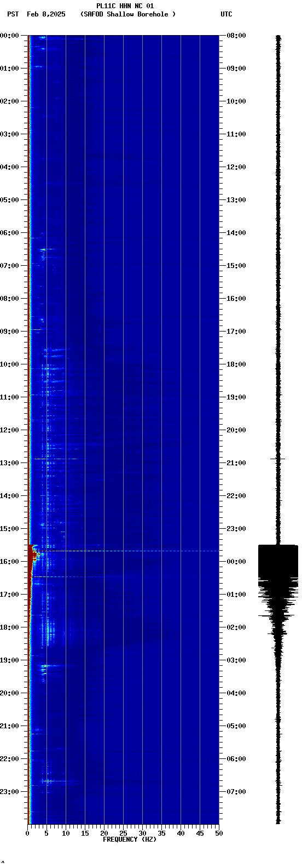Click the frequency tick label '25'
The height and width of the screenshot is (868, 302).
coord(123,833)
